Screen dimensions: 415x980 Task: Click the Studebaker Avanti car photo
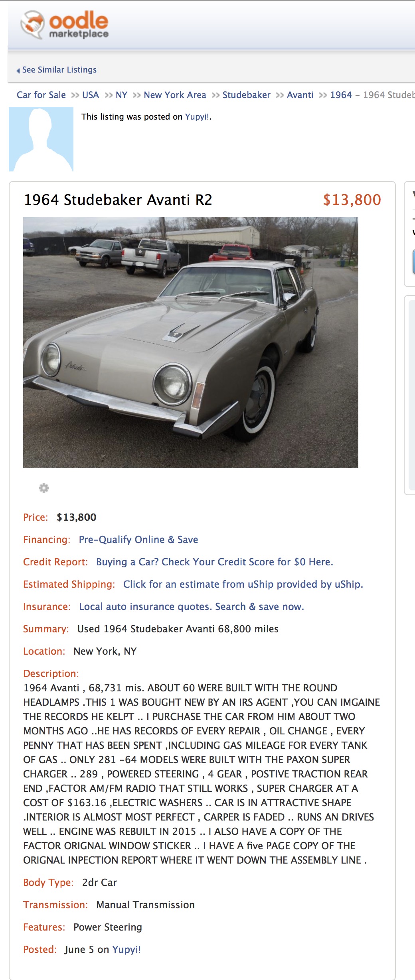191,342
